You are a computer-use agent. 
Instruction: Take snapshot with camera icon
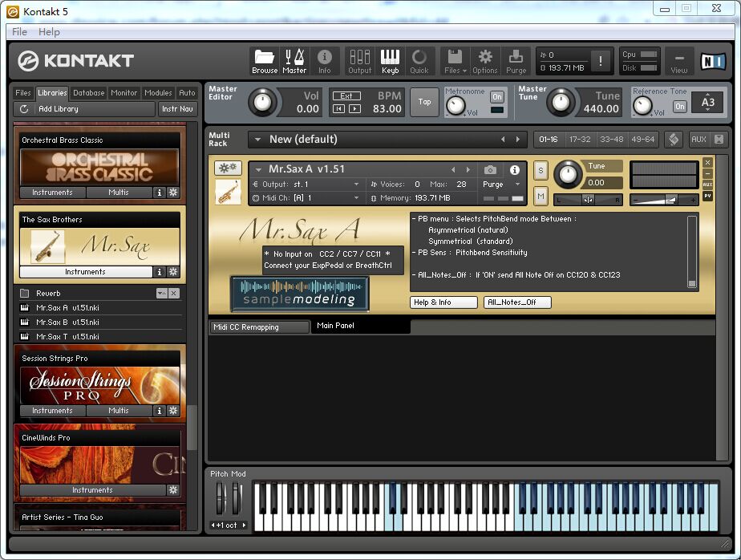490,170
